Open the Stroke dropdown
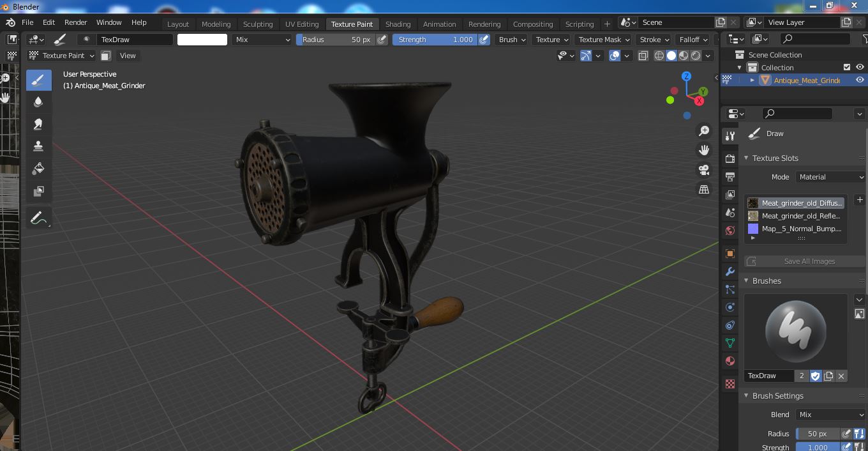The height and width of the screenshot is (451, 868). pyautogui.click(x=655, y=40)
